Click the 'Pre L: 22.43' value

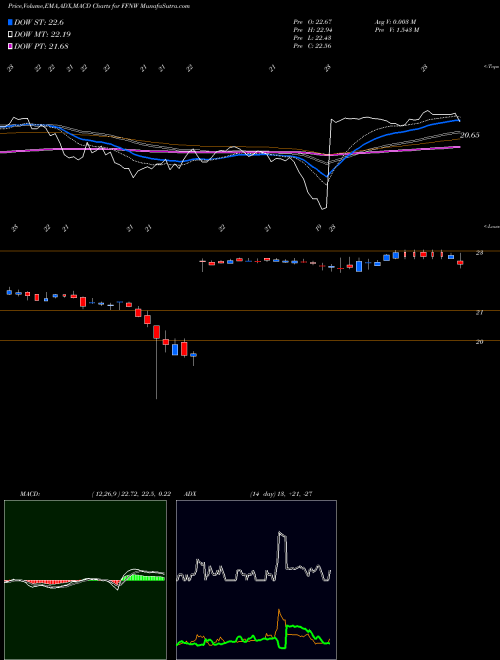click(312, 38)
